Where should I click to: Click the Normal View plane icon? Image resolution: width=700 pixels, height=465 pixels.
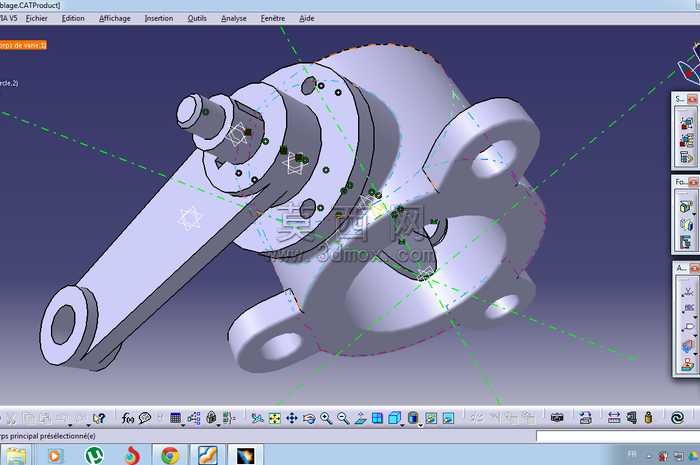tap(360, 418)
